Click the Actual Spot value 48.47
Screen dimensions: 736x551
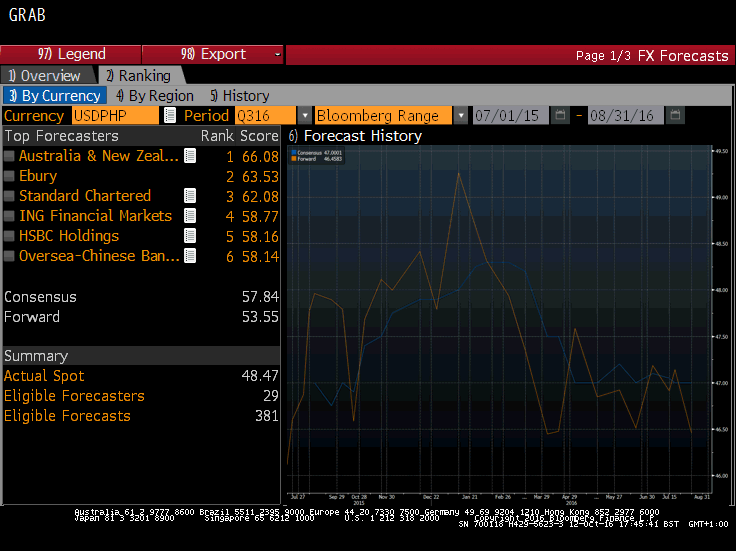(x=261, y=376)
